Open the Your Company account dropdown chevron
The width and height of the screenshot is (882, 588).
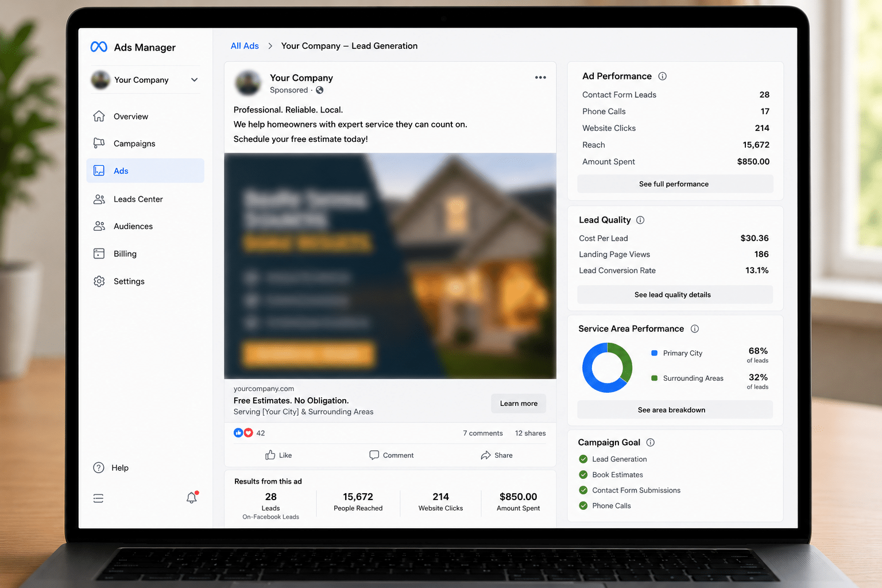click(x=194, y=80)
